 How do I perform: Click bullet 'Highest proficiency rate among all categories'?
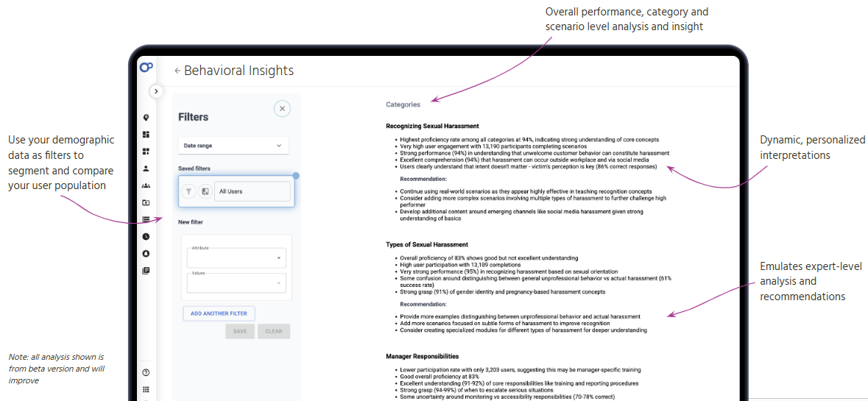(x=529, y=139)
